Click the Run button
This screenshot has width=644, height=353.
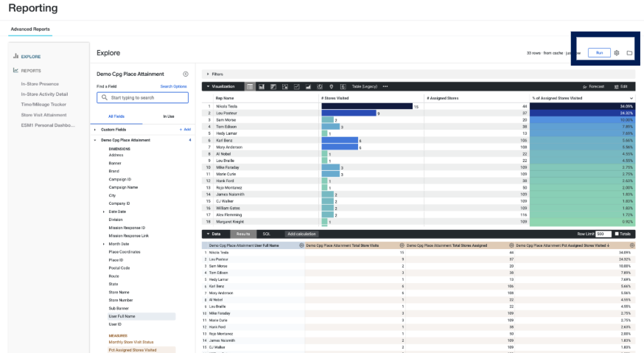(x=599, y=53)
